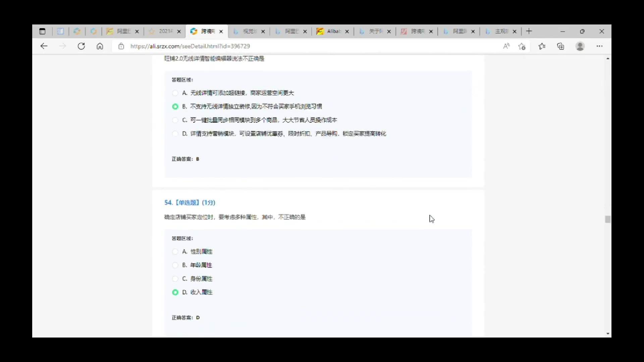Add this page to favorites
The width and height of the screenshot is (644, 362).
click(x=522, y=46)
